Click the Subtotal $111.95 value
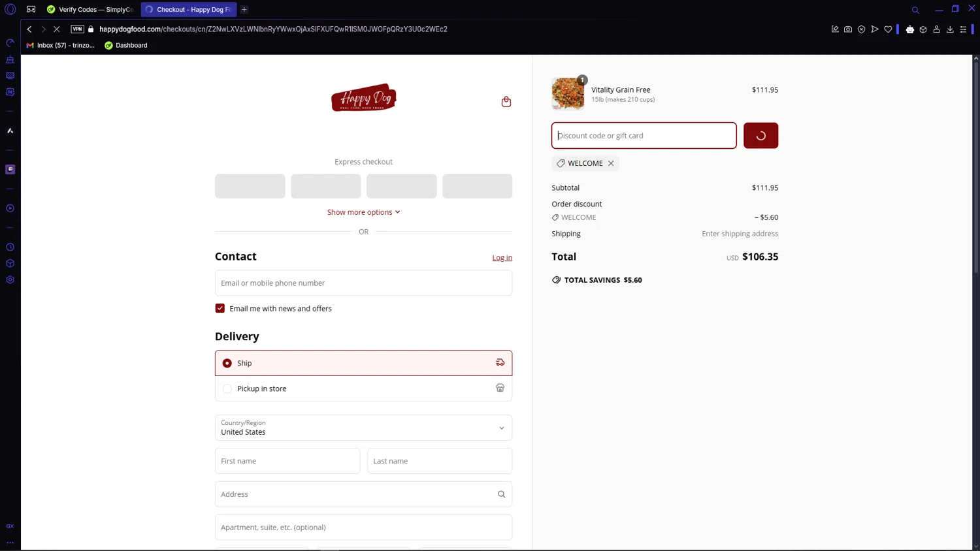Image resolution: width=980 pixels, height=551 pixels. [765, 188]
